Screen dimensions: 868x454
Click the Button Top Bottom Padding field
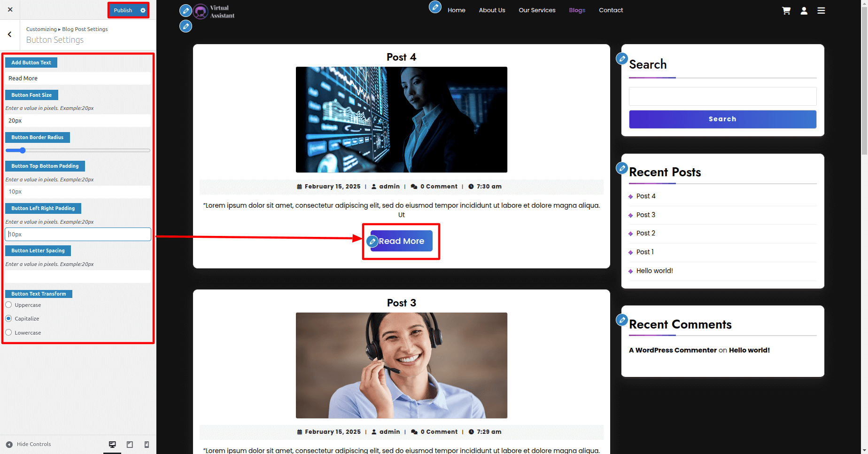point(78,192)
